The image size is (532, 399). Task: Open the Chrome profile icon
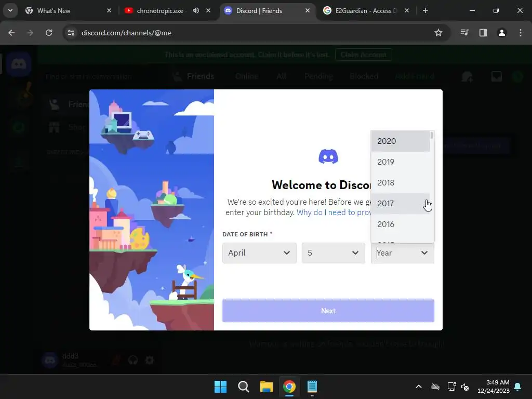(x=502, y=33)
